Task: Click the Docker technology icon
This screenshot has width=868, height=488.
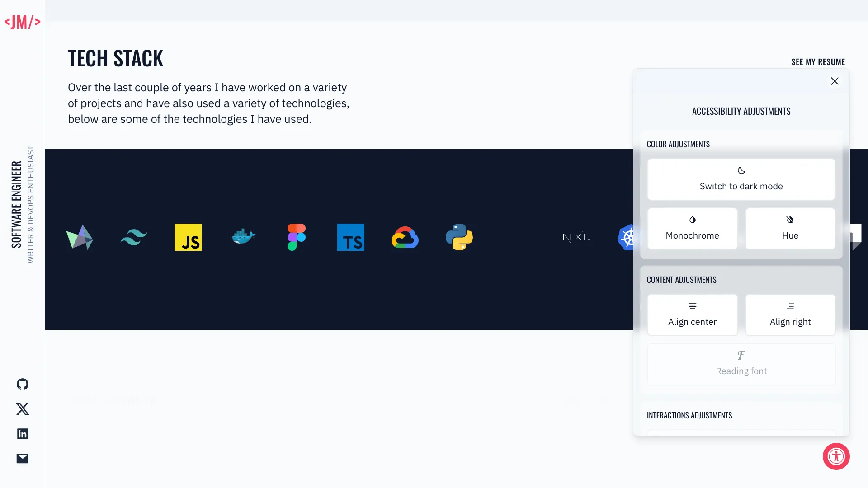Action: pyautogui.click(x=243, y=237)
